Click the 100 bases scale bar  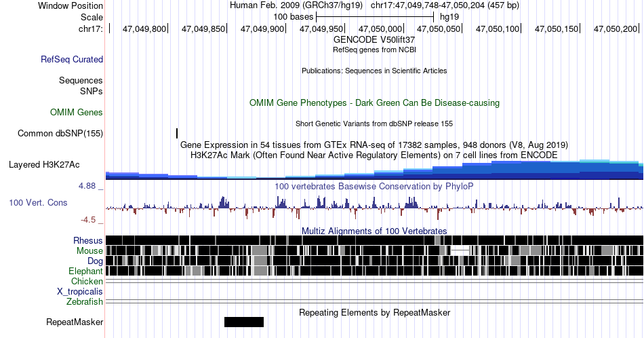tap(375, 17)
